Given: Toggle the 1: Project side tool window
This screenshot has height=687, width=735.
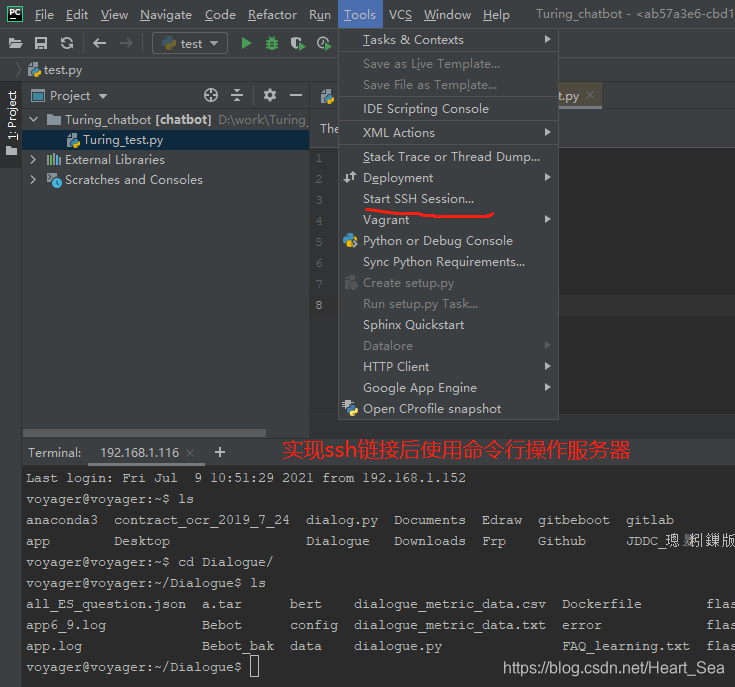Looking at the screenshot, I should [x=12, y=124].
